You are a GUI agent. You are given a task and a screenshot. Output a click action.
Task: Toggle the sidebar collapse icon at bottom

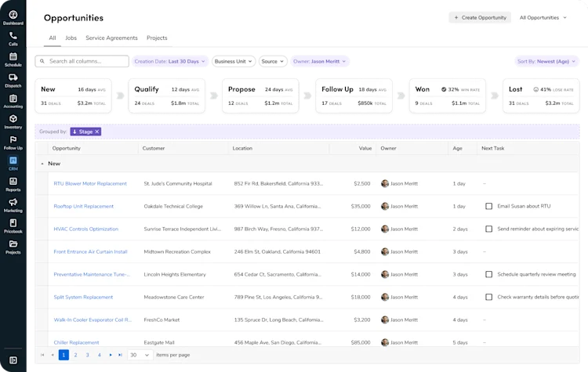coord(13,360)
